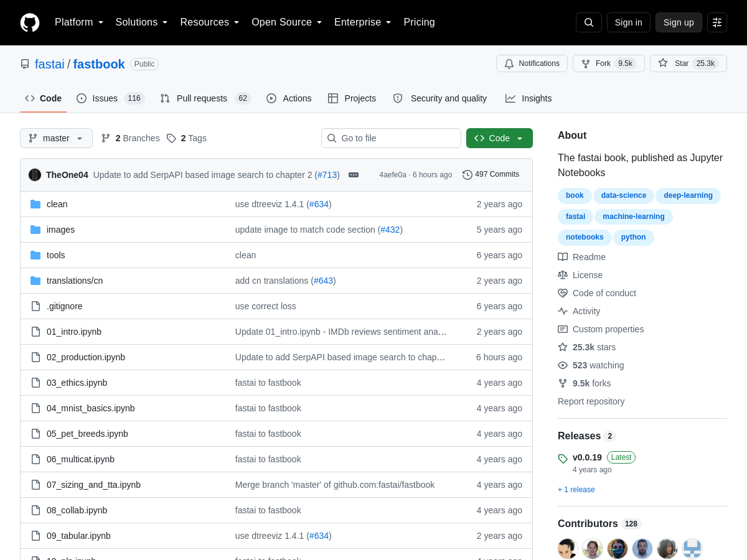Click the search magnifier icon button

[589, 22]
